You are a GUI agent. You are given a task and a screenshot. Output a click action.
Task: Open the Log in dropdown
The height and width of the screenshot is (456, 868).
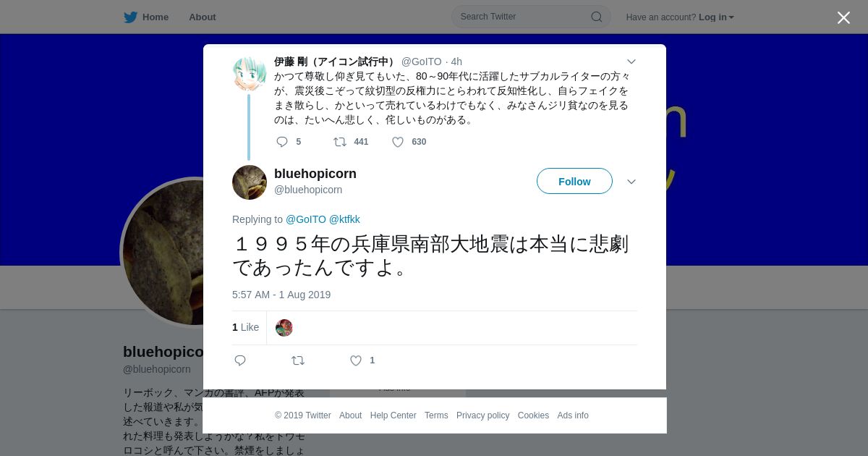[x=716, y=17]
